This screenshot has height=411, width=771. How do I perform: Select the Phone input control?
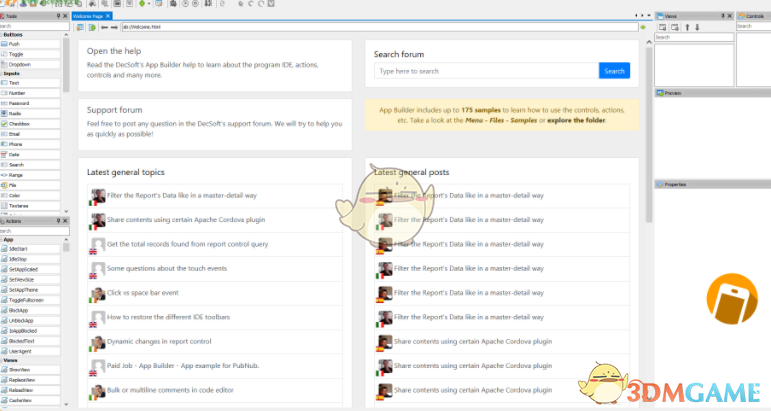(30, 145)
